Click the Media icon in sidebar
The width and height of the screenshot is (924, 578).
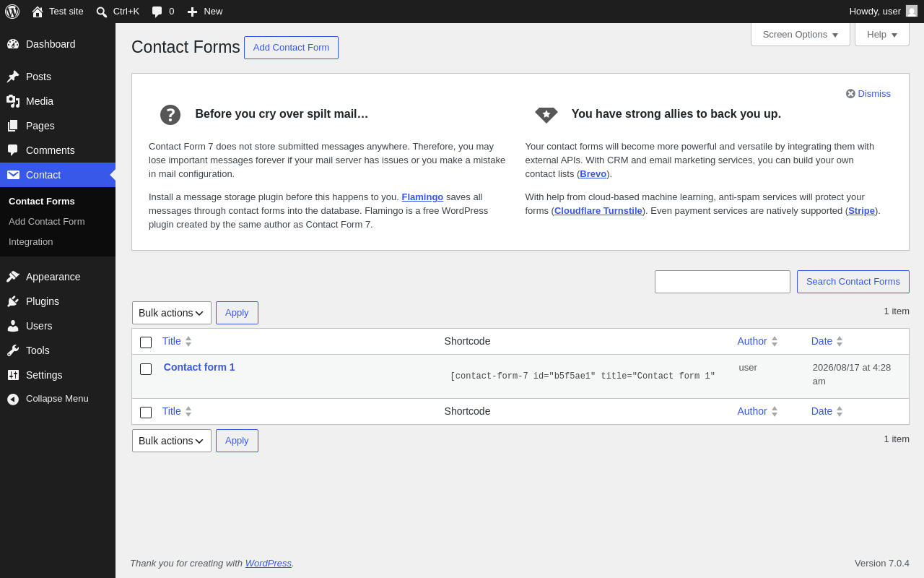13,101
